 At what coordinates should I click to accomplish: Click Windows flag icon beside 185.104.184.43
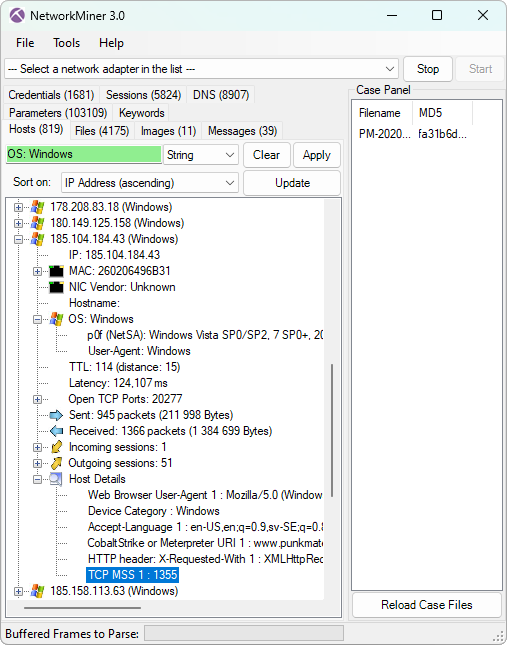(x=37, y=239)
